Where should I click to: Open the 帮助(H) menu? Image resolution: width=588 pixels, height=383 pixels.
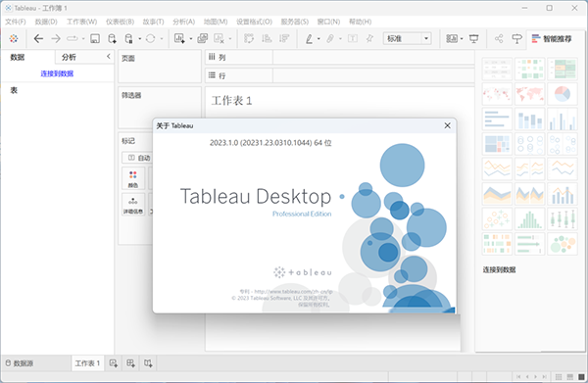360,22
